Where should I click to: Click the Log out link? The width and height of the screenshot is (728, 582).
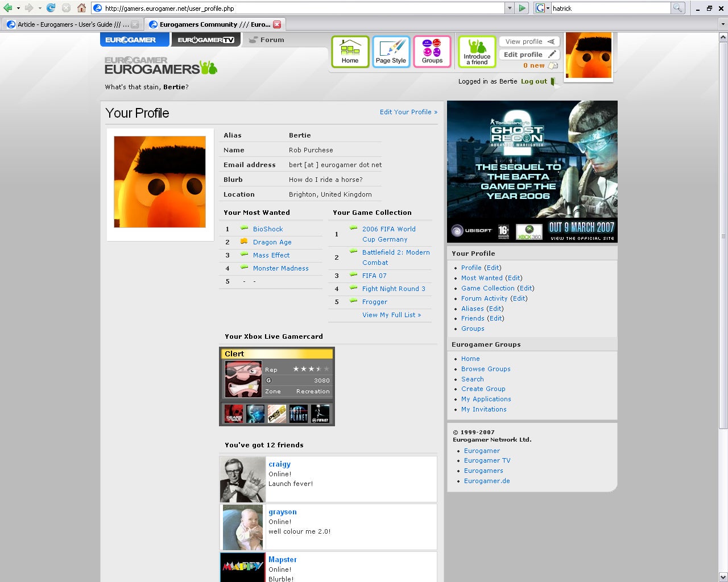point(534,81)
